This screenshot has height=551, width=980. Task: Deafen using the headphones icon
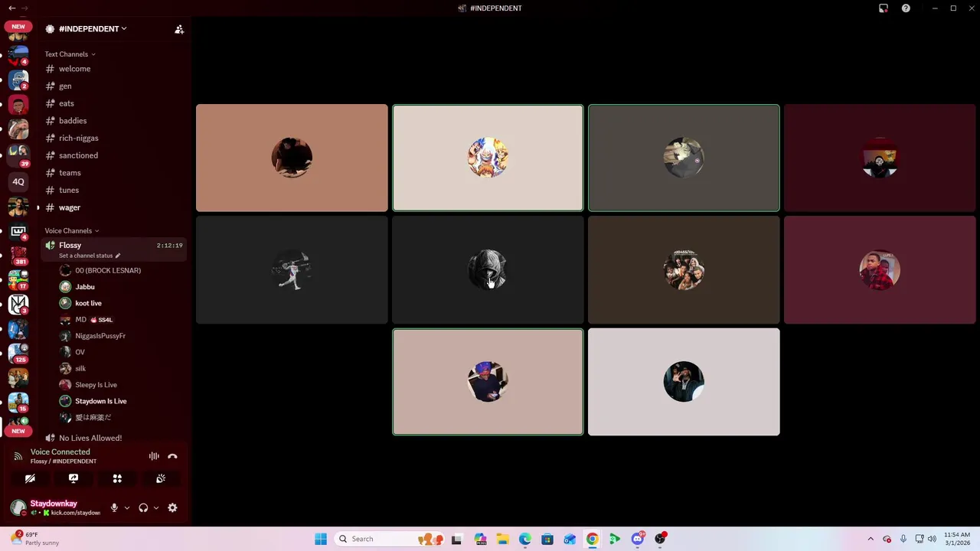pyautogui.click(x=143, y=507)
